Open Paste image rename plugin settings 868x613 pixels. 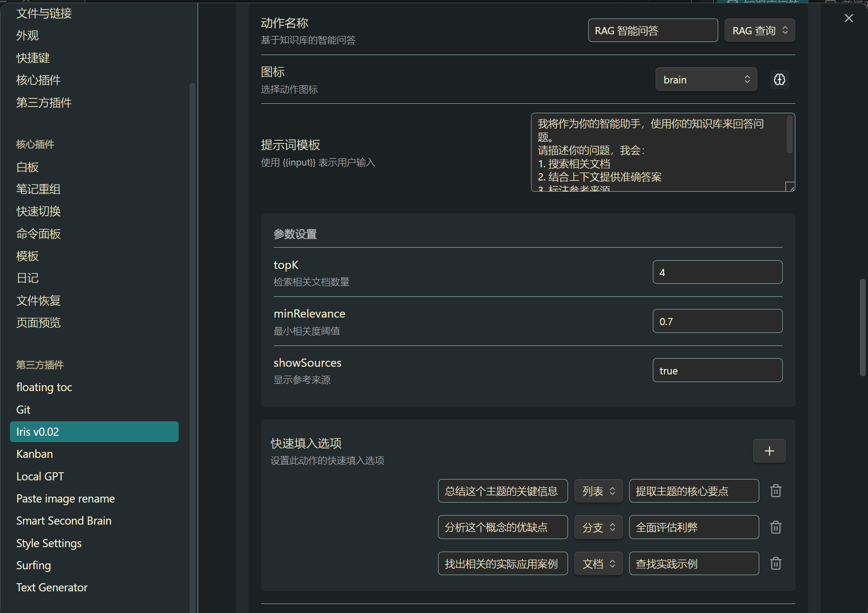[x=94, y=498]
